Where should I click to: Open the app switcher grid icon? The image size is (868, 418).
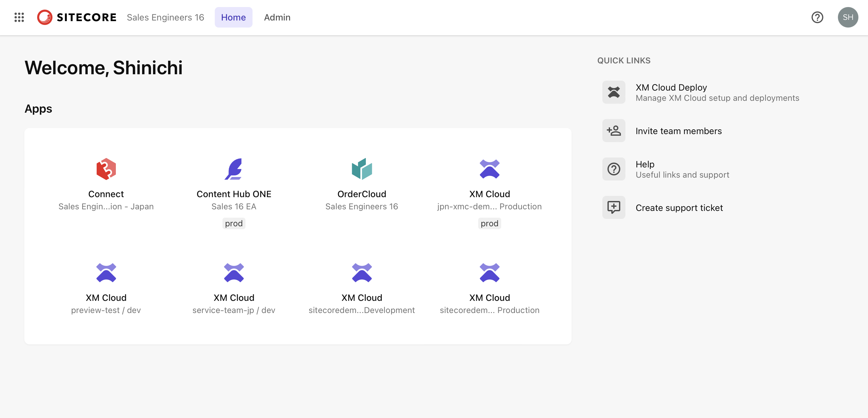coord(19,17)
